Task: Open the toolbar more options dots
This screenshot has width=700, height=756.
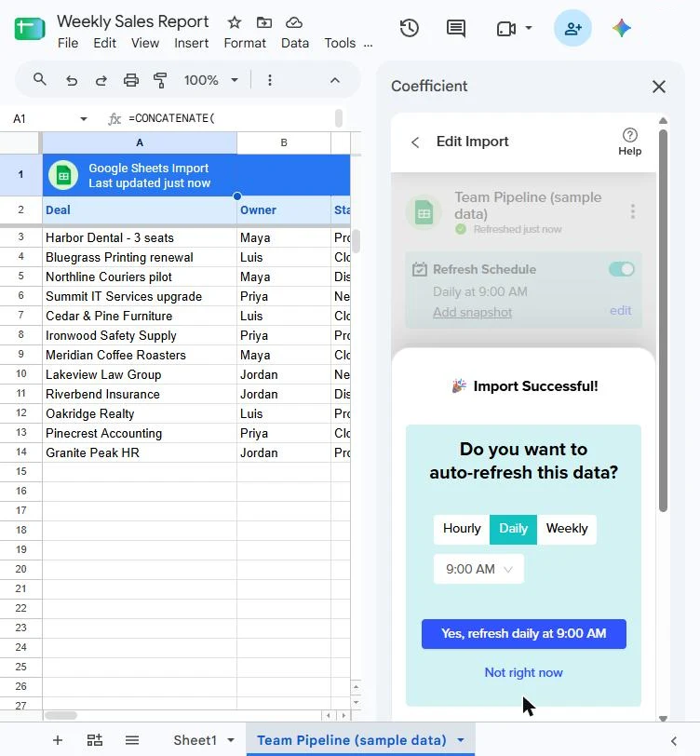Action: tap(270, 80)
